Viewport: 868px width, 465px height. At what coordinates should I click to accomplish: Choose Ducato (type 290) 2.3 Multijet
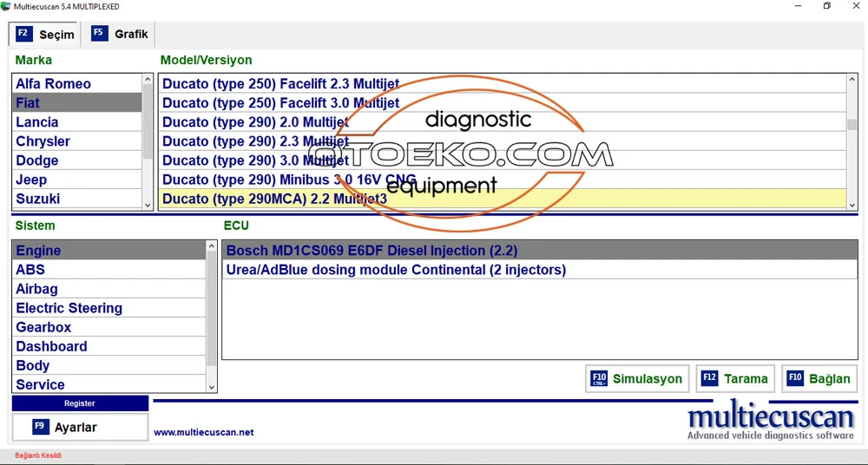click(503, 141)
